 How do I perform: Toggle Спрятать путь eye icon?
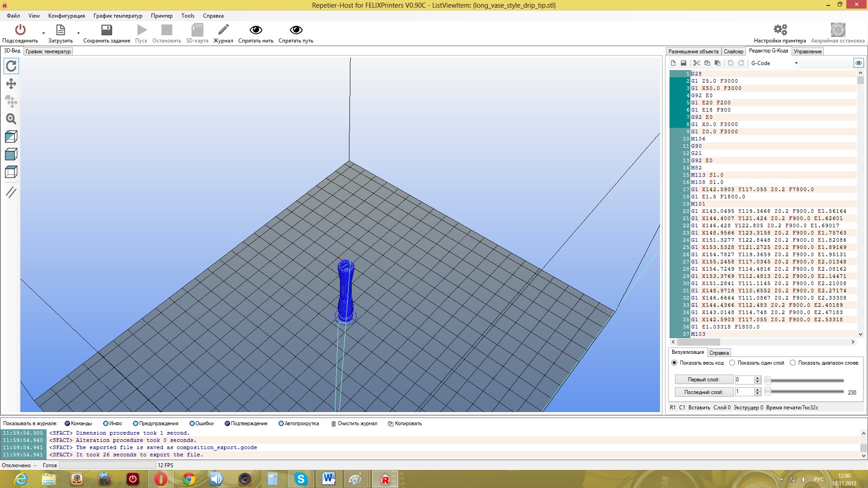[296, 30]
